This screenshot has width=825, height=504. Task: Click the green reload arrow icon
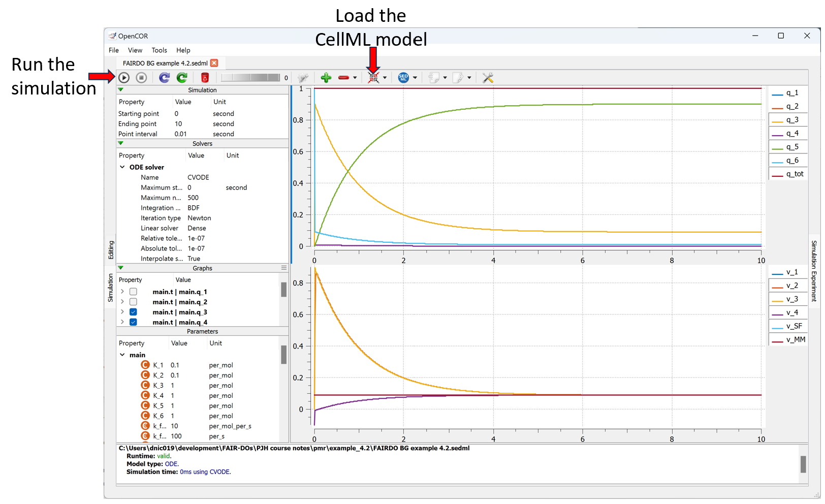coord(182,78)
